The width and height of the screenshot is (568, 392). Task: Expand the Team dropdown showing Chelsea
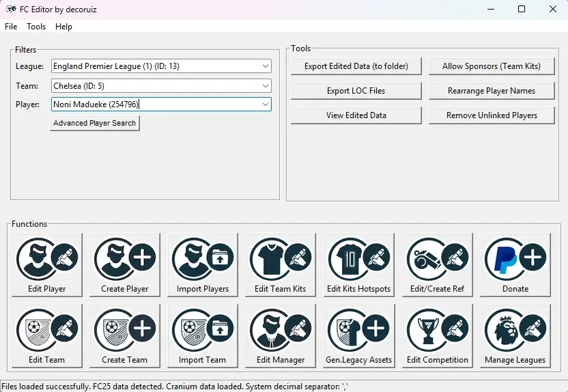tap(266, 86)
